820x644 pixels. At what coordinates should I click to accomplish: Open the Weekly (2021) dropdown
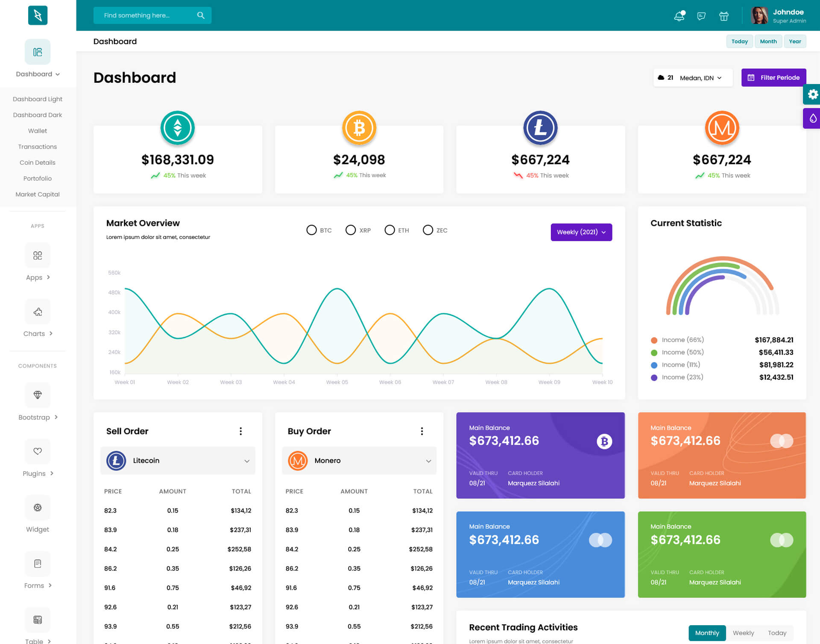(x=581, y=232)
